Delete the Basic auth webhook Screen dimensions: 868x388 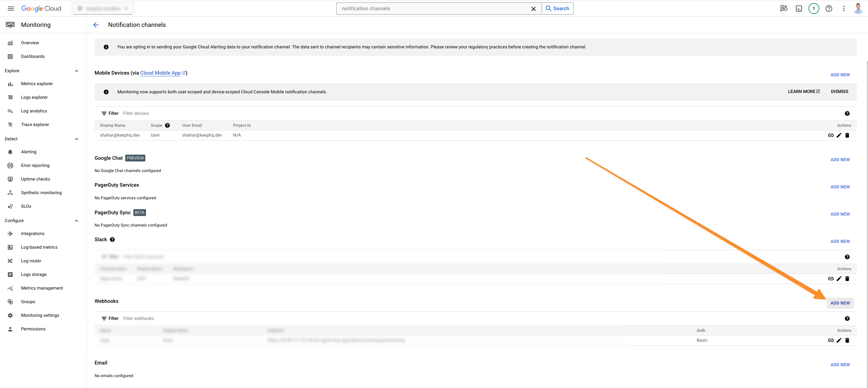point(847,340)
